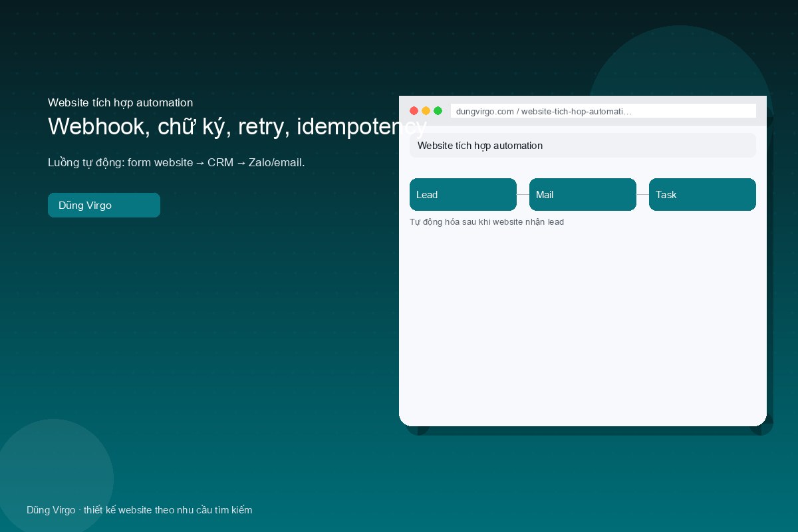Click the Dũng Virgo button

coord(104,205)
